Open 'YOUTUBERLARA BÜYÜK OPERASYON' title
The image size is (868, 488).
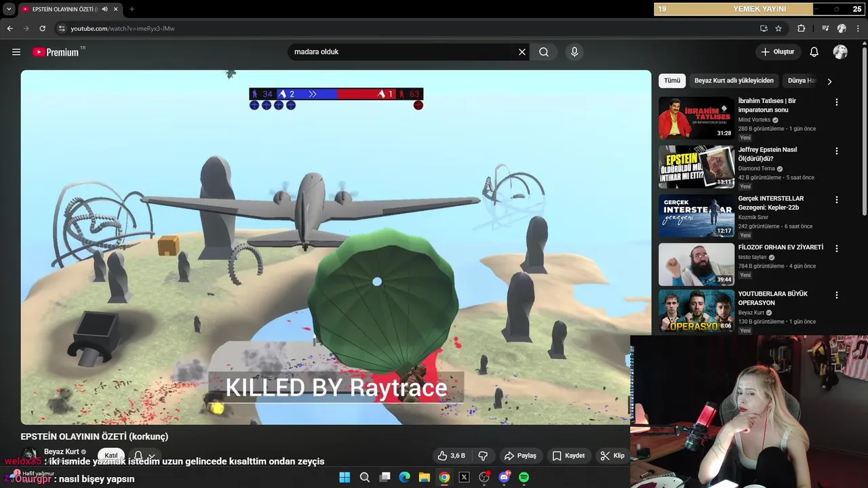773,298
